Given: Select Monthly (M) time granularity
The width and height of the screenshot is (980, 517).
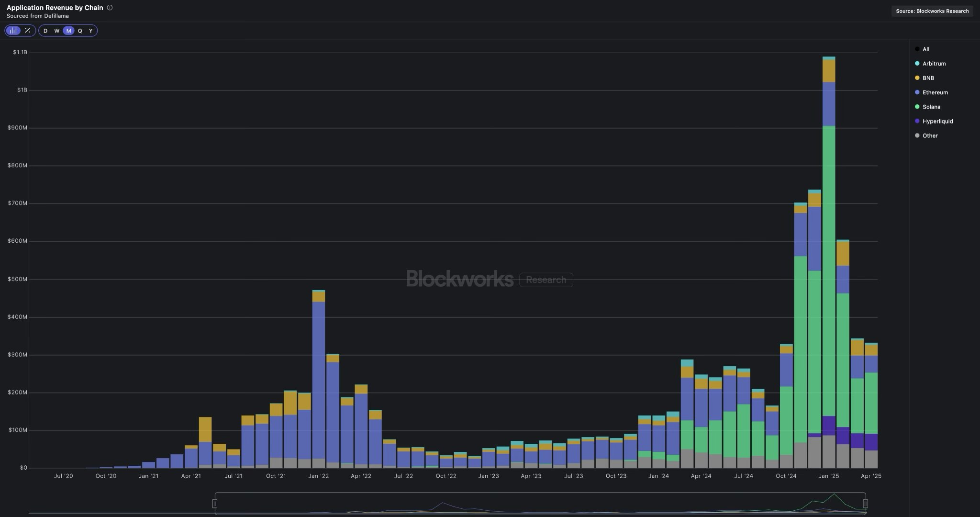Looking at the screenshot, I should pyautogui.click(x=68, y=31).
